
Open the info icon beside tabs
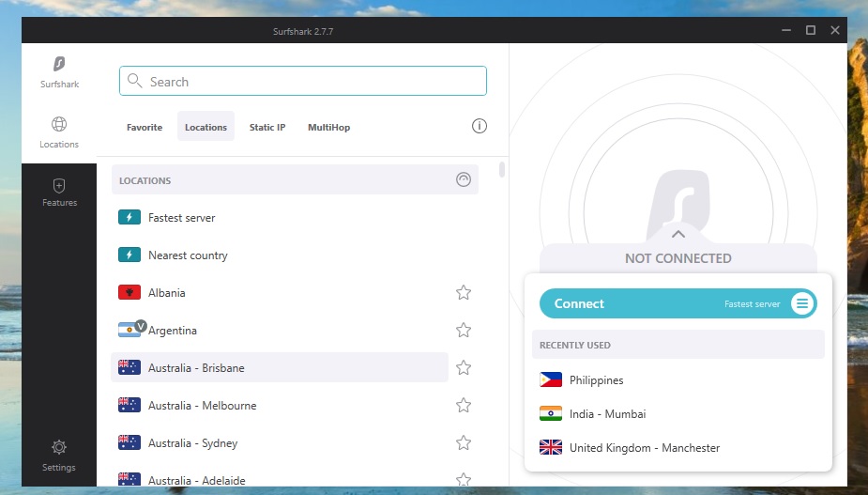coord(480,127)
